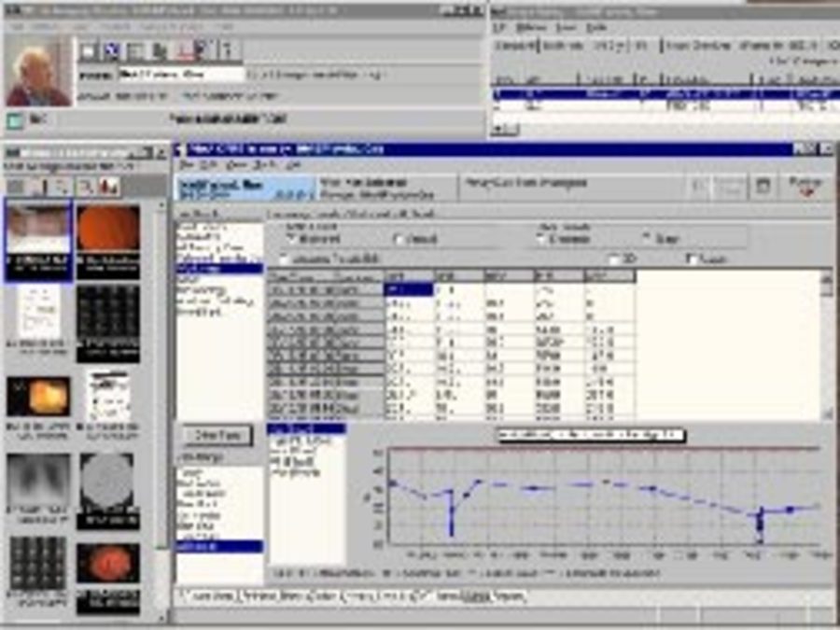Open the highlighted first thumbnail with blue border
Screen dimensions: 840x630
pos(37,240)
